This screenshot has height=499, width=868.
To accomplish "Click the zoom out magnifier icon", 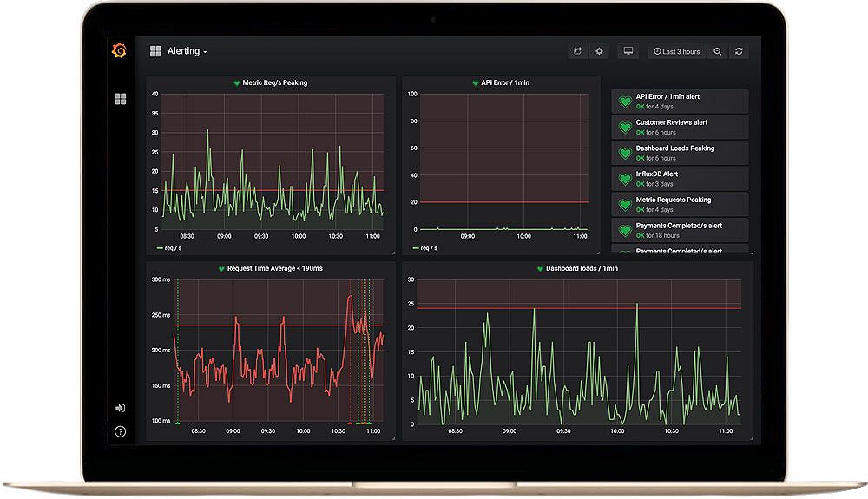I will click(718, 51).
